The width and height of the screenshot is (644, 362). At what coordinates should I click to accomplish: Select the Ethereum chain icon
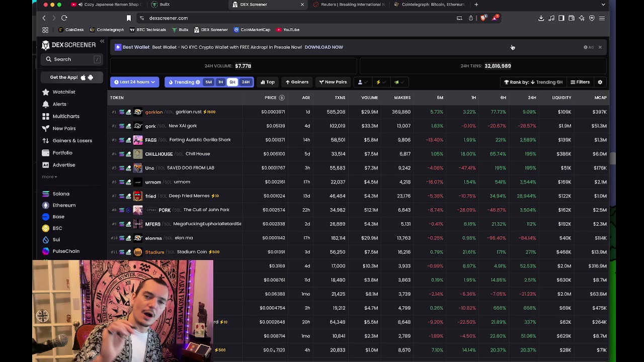point(46,205)
